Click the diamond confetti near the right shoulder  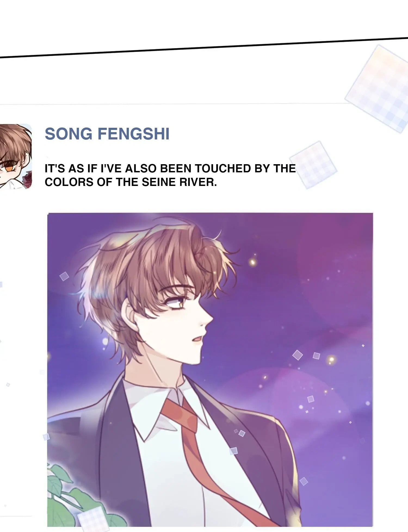304,481
